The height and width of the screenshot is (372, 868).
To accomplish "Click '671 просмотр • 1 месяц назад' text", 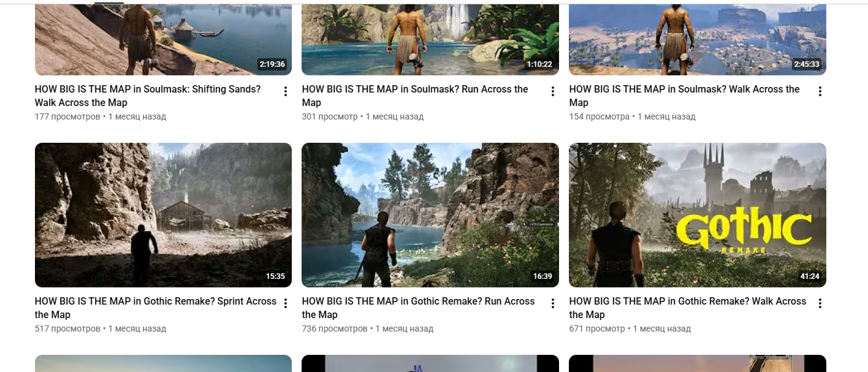I will point(630,328).
